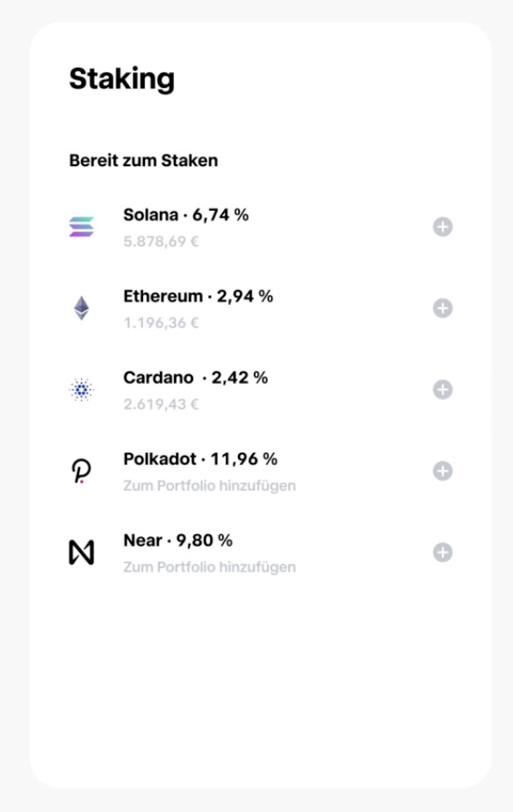The height and width of the screenshot is (812, 513).
Task: Click 'Zum Portfolio hinzufügen' under Polkadot
Action: tap(208, 485)
